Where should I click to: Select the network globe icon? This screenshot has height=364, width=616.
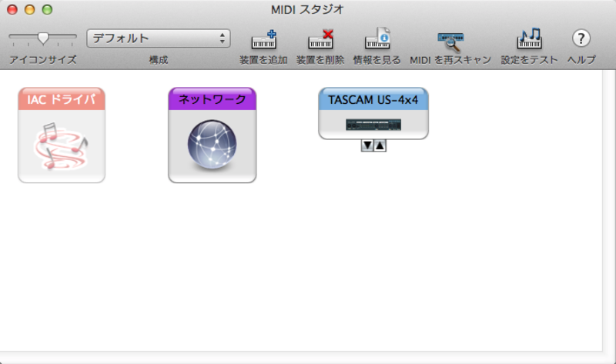click(x=212, y=146)
